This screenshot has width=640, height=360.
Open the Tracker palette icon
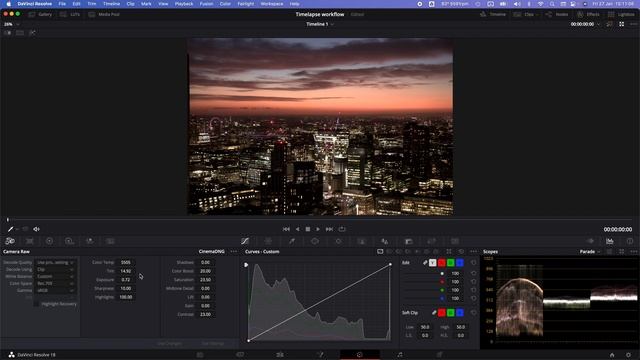(x=338, y=241)
